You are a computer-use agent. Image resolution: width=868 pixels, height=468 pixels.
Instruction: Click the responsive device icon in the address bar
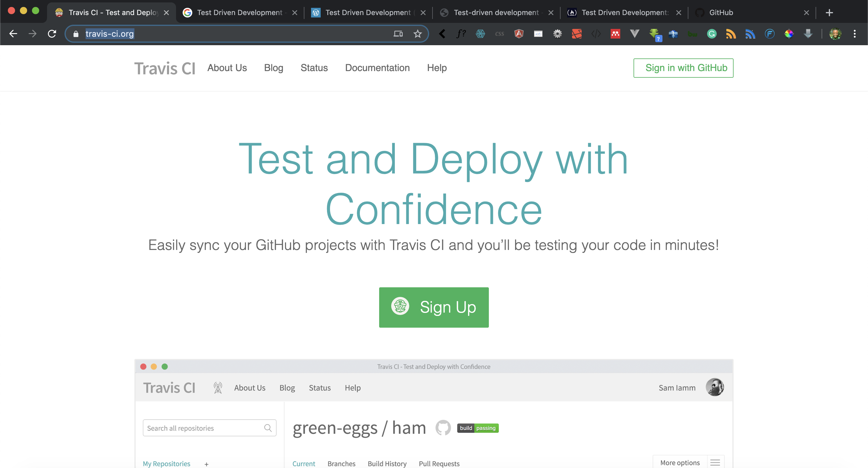point(398,34)
